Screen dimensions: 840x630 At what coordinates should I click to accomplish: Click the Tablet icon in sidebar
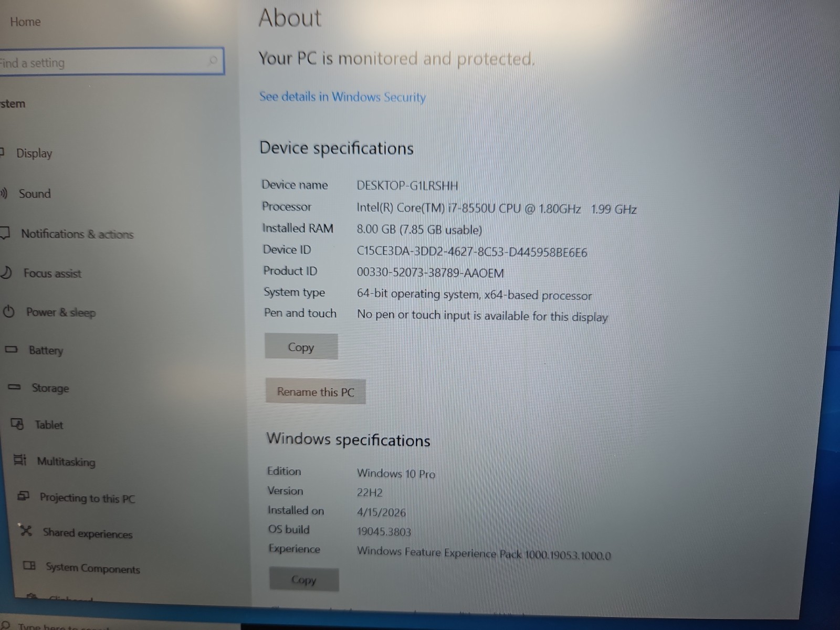[x=17, y=424]
